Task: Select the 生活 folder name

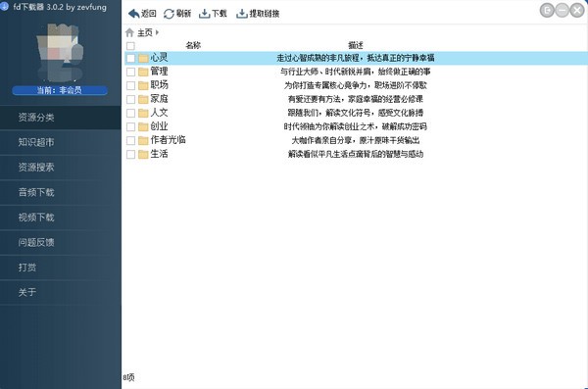Action: 159,154
